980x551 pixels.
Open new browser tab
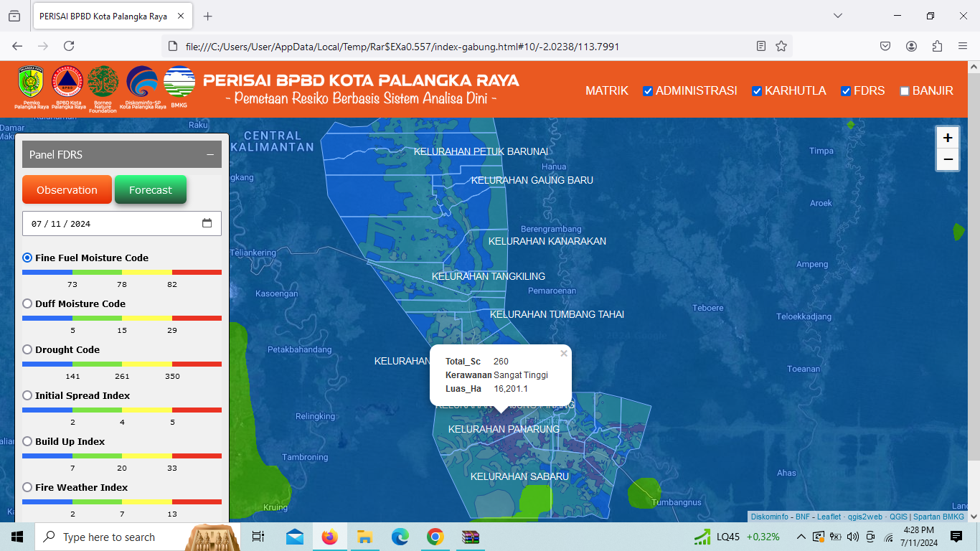point(208,16)
